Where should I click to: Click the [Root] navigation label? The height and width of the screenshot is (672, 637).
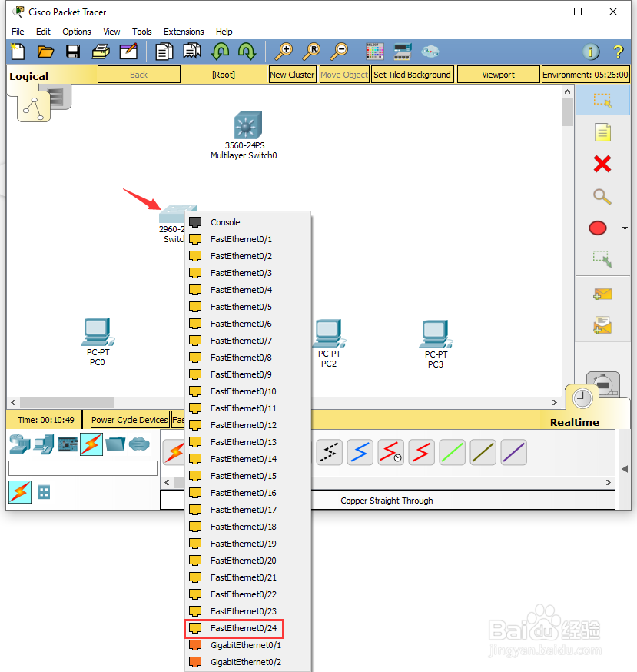coord(224,75)
